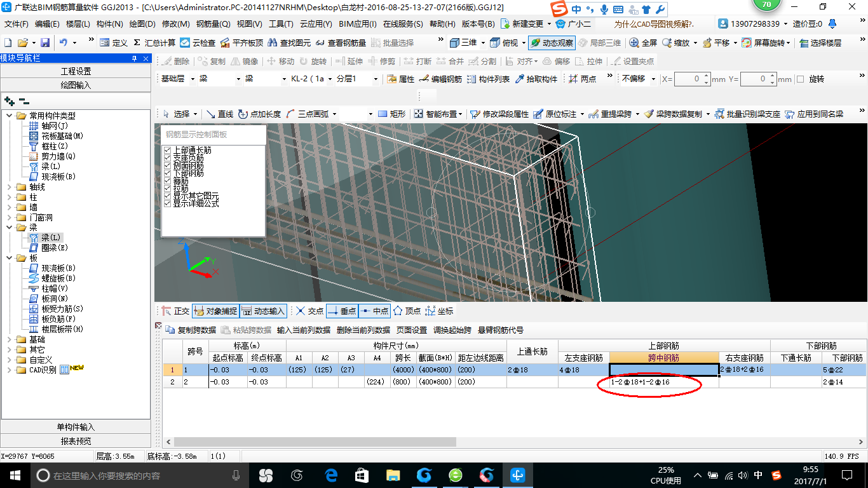Uncheck 侧面钢筋 display checkbox
868x488 pixels.
(x=168, y=165)
